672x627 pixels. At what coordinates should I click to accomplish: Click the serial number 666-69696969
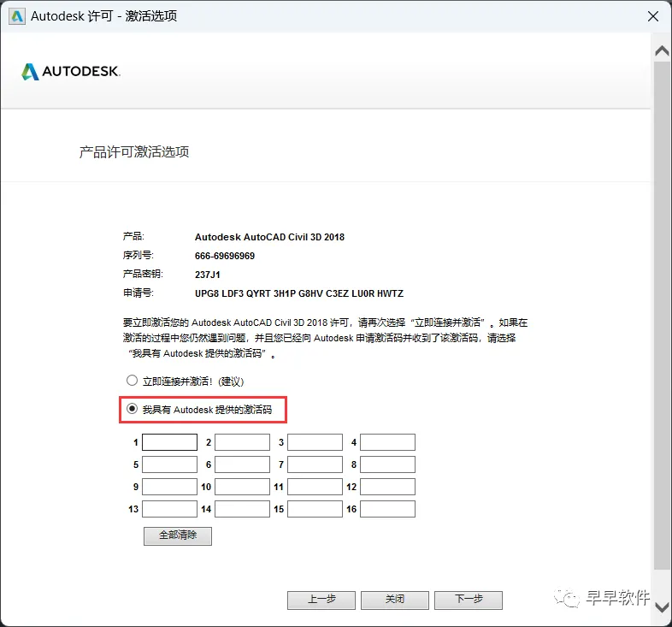225,256
